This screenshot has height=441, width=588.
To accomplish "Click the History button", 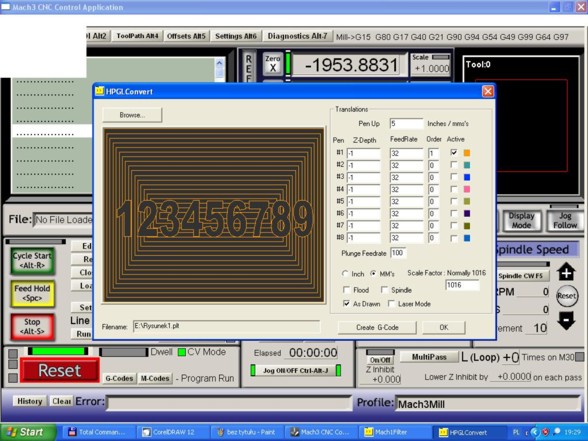I will pyautogui.click(x=30, y=401).
